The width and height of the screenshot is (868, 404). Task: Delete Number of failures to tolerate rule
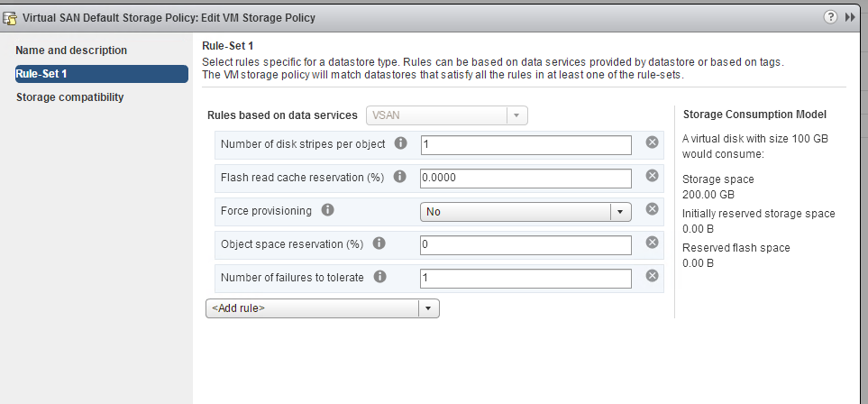click(652, 275)
